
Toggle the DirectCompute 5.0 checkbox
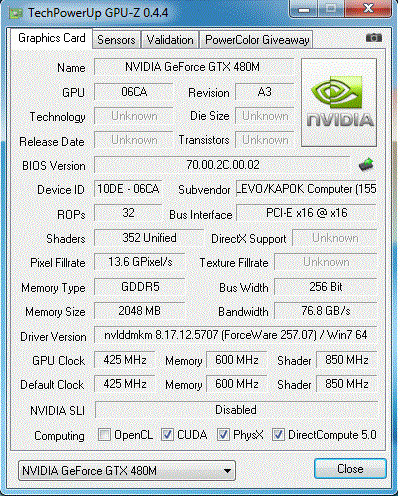point(278,435)
